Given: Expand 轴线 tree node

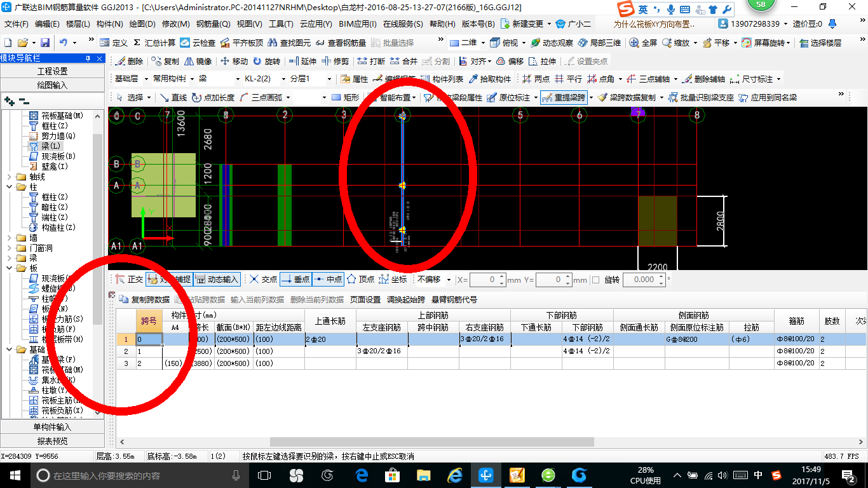Looking at the screenshot, I should point(10,177).
